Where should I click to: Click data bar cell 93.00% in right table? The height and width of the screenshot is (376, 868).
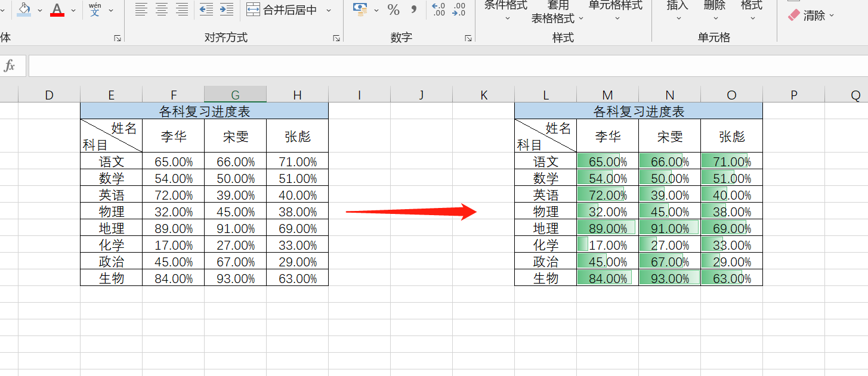click(x=670, y=278)
